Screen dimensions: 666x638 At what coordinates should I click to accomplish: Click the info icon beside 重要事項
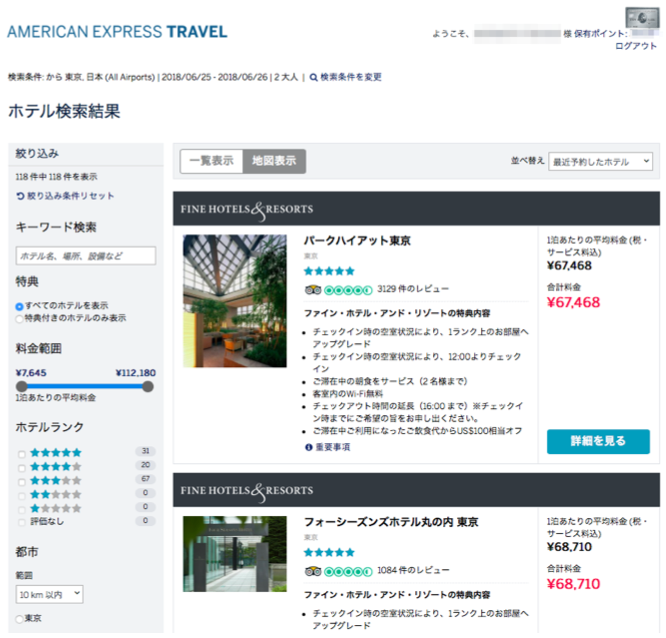pyautogui.click(x=309, y=447)
